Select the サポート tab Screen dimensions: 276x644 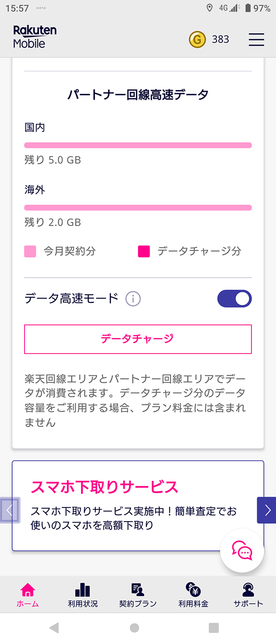point(248,595)
